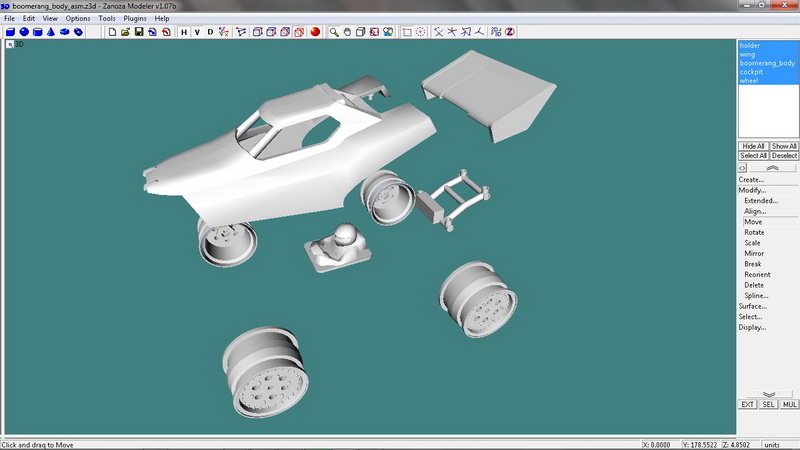Select the cone primitive icon

point(50,32)
